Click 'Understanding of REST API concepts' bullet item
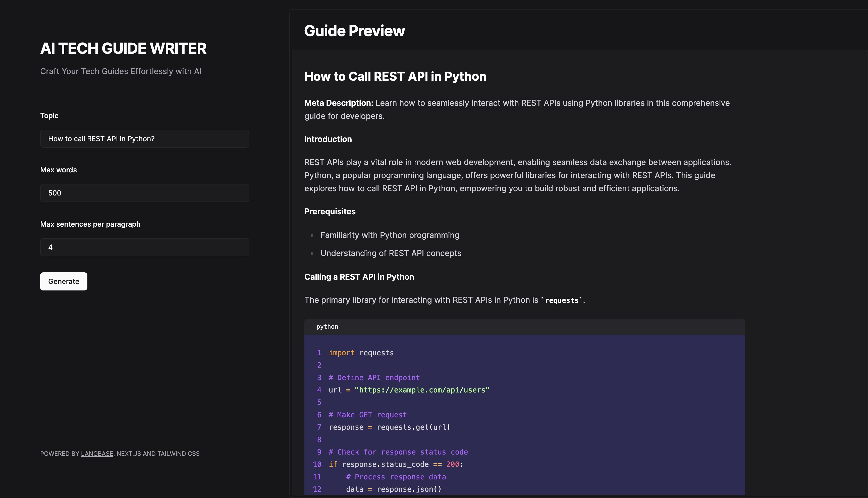Screen dimensions: 868x498 click(x=390, y=253)
